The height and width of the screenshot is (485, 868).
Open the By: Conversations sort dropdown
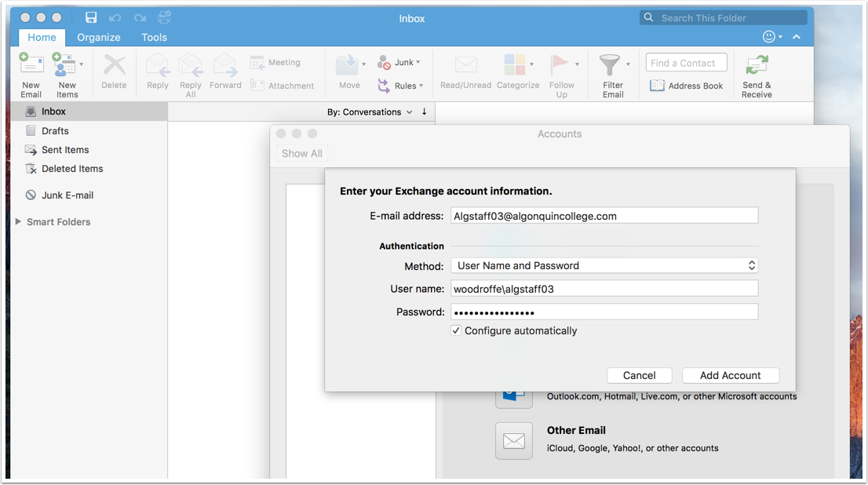[370, 112]
